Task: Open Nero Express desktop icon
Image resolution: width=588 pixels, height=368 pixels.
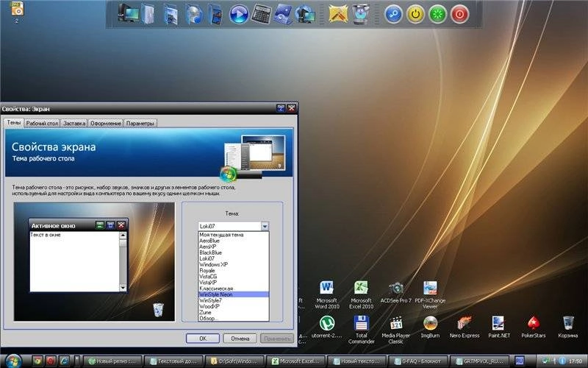Action: [465, 327]
